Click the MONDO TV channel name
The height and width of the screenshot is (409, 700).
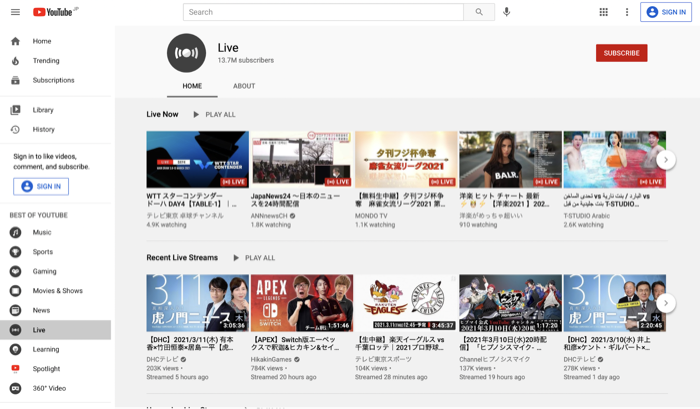tap(371, 216)
